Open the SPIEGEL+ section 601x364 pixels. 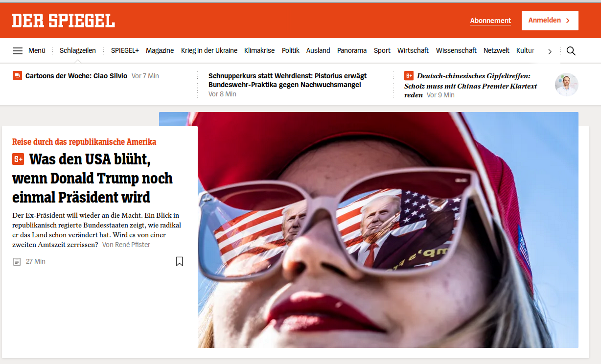click(x=125, y=50)
